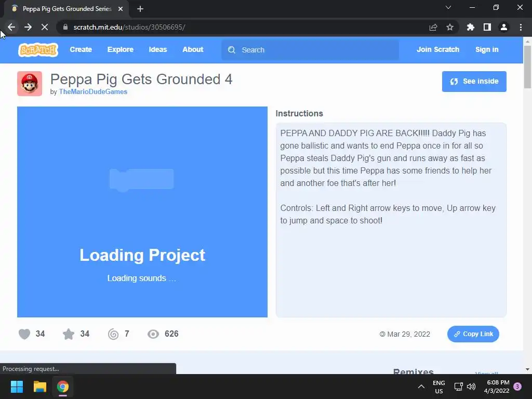
Task: Go forward with browser forward arrow
Action: pos(28,27)
